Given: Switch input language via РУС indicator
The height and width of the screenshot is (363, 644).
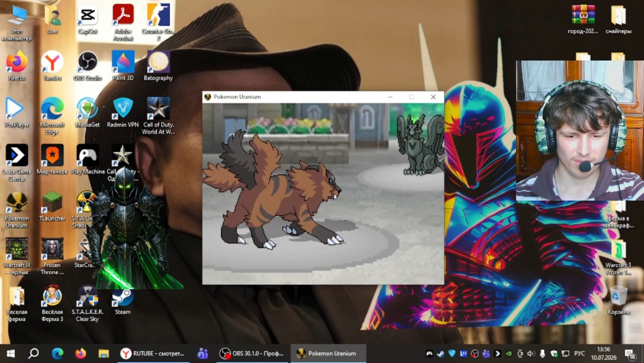Looking at the screenshot, I should 579,354.
